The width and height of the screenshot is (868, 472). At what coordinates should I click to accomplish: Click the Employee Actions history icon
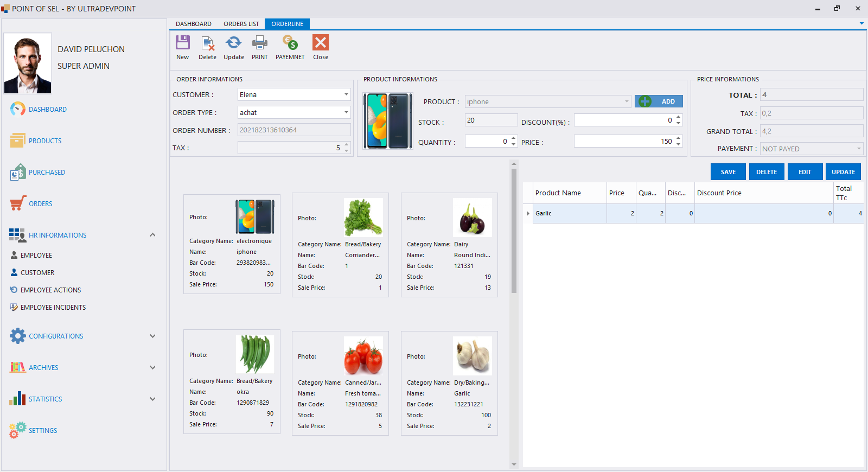tap(14, 290)
